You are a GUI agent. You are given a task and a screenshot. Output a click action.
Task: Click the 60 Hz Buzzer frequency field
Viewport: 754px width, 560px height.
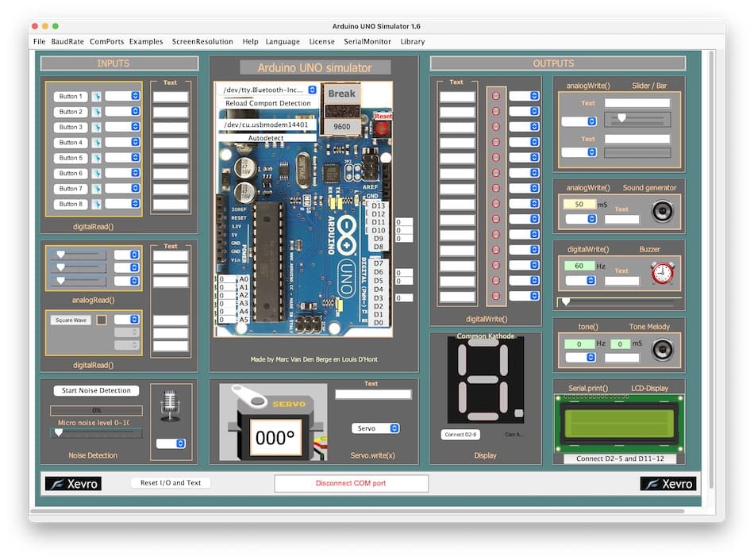point(579,266)
